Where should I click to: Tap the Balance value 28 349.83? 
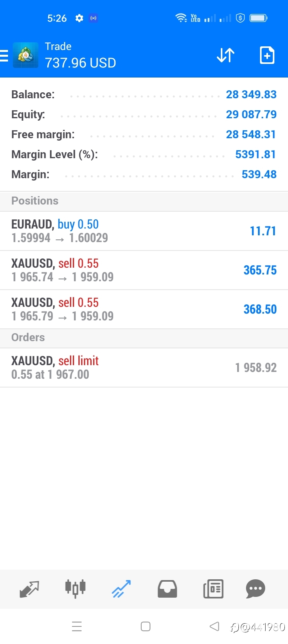pyautogui.click(x=251, y=95)
